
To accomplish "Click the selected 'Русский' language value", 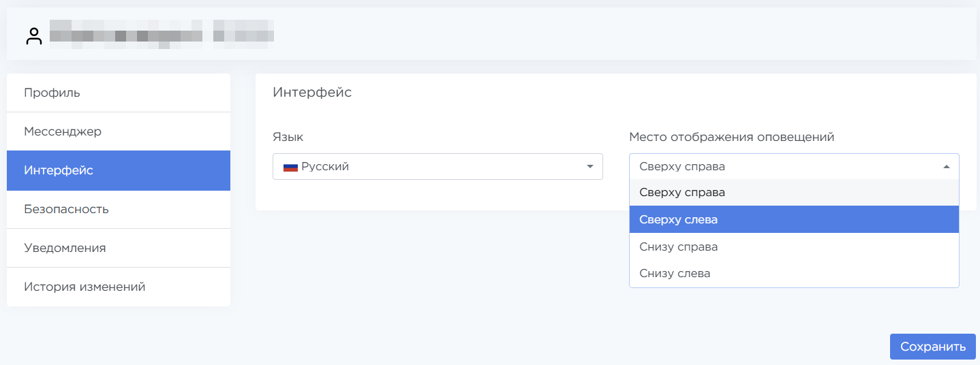I will click(x=325, y=167).
